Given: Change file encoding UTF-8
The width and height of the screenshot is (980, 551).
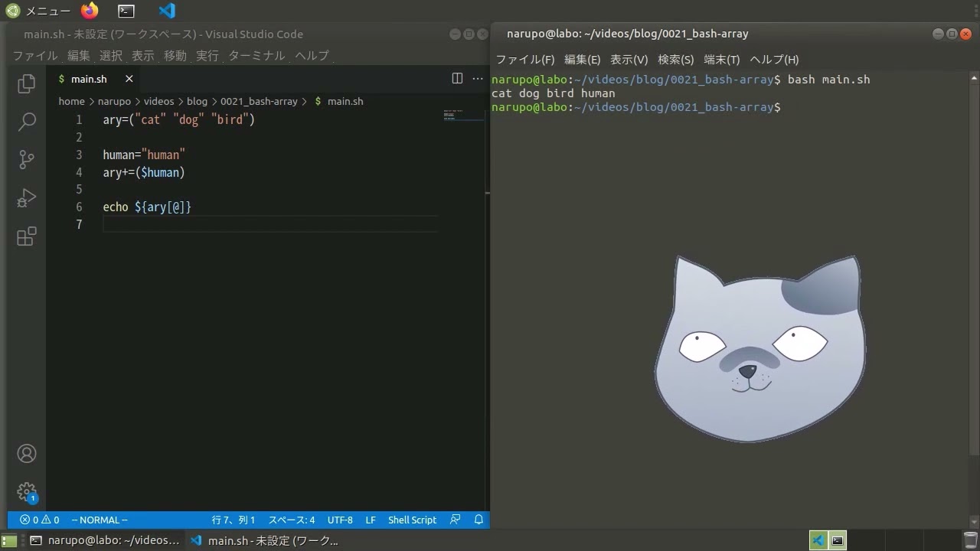Looking at the screenshot, I should tap(340, 520).
